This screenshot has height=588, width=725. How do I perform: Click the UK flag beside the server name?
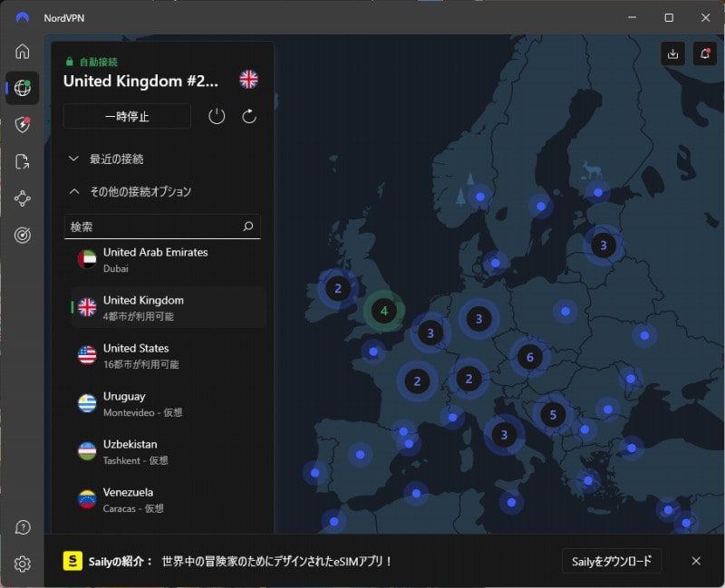[248, 80]
